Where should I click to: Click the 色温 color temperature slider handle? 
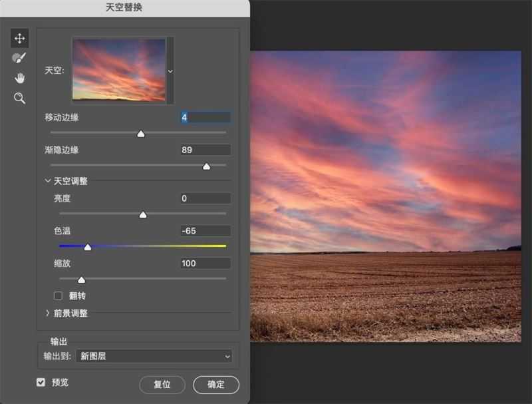click(87, 247)
